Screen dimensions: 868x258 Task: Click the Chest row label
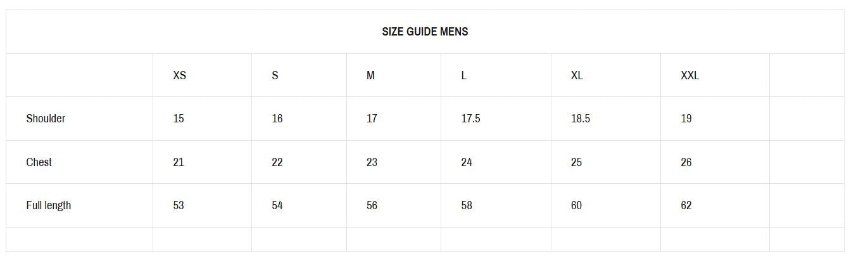point(39,162)
